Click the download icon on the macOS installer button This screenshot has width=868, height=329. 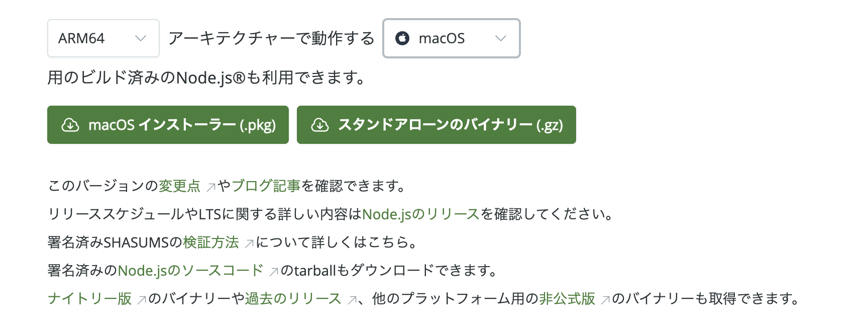coord(71,125)
